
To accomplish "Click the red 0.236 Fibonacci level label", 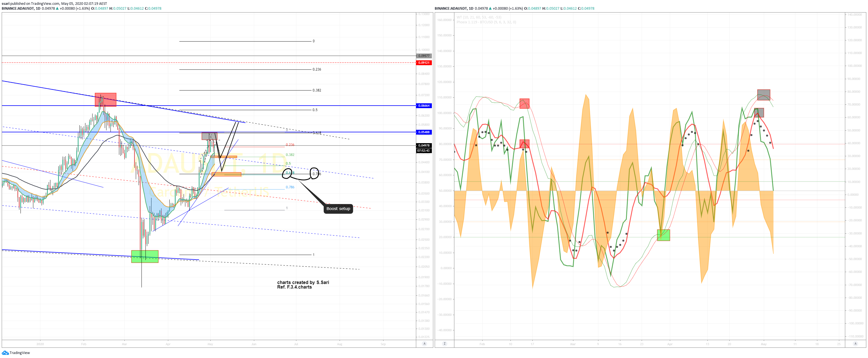I will click(x=290, y=145).
